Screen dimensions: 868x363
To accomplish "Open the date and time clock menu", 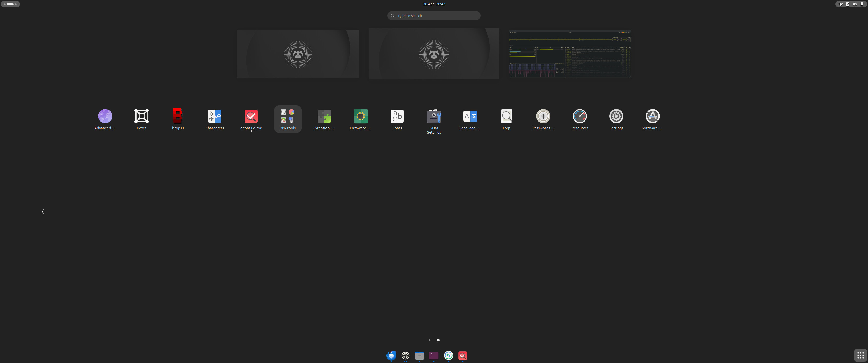I will coord(434,4).
